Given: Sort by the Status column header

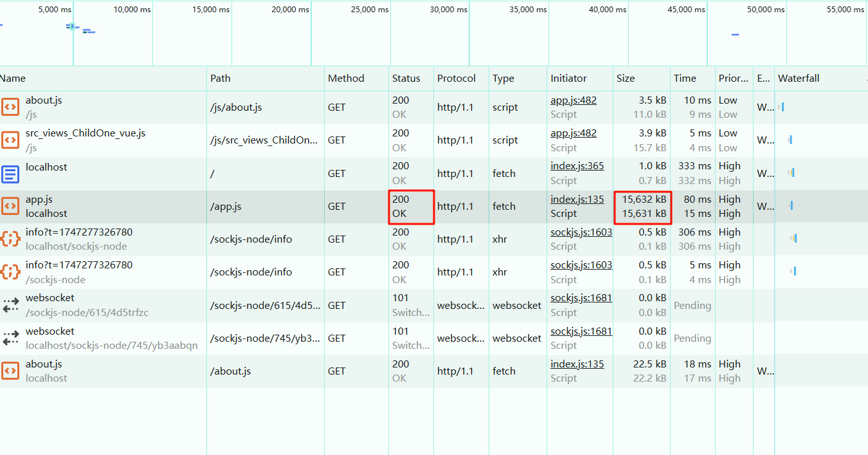Looking at the screenshot, I should [x=406, y=79].
